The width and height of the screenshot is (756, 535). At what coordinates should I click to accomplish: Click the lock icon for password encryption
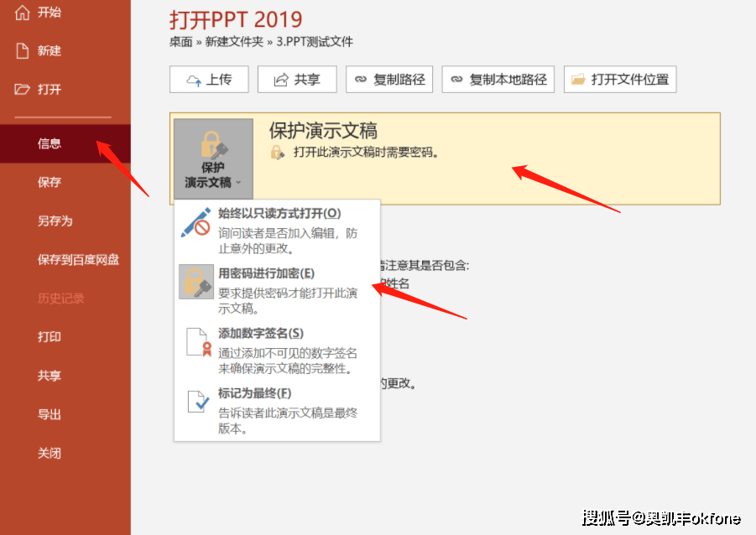click(x=196, y=282)
